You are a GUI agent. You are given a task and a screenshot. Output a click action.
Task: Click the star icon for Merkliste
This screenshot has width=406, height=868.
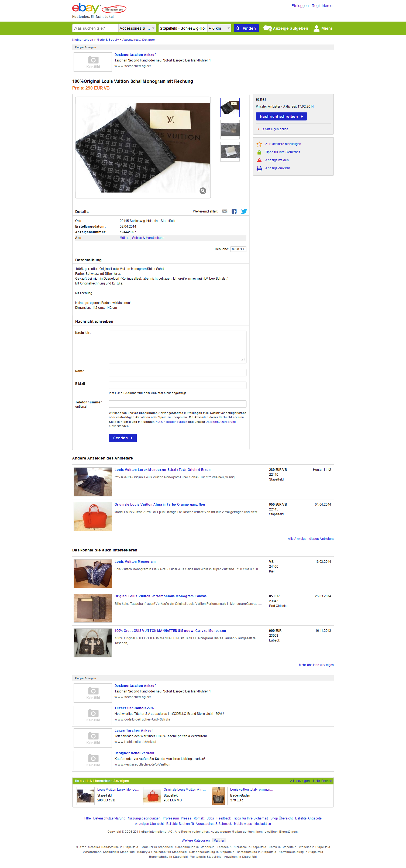coord(259,144)
